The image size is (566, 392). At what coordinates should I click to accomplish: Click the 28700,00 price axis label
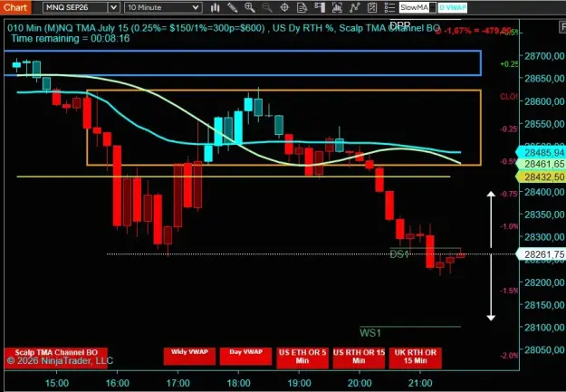pyautogui.click(x=544, y=55)
